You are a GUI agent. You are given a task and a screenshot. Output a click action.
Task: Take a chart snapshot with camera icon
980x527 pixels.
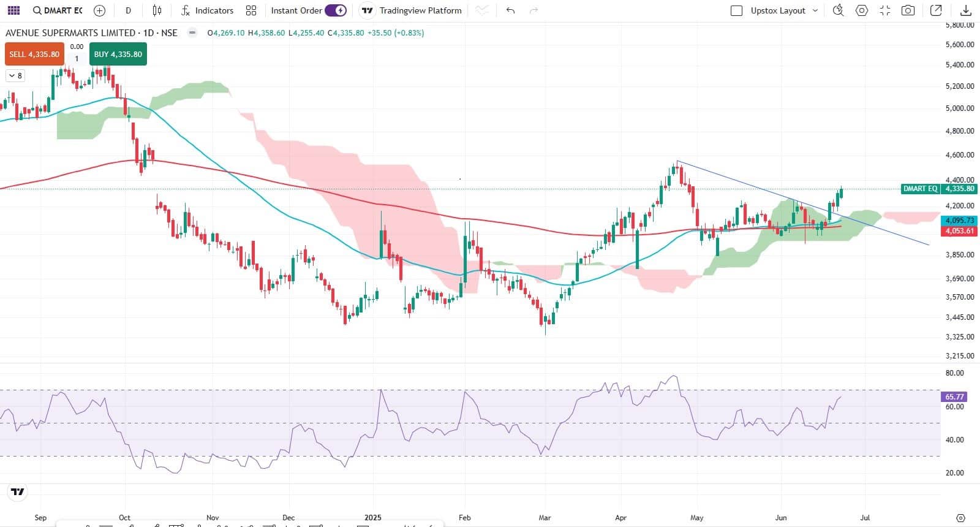click(x=908, y=10)
